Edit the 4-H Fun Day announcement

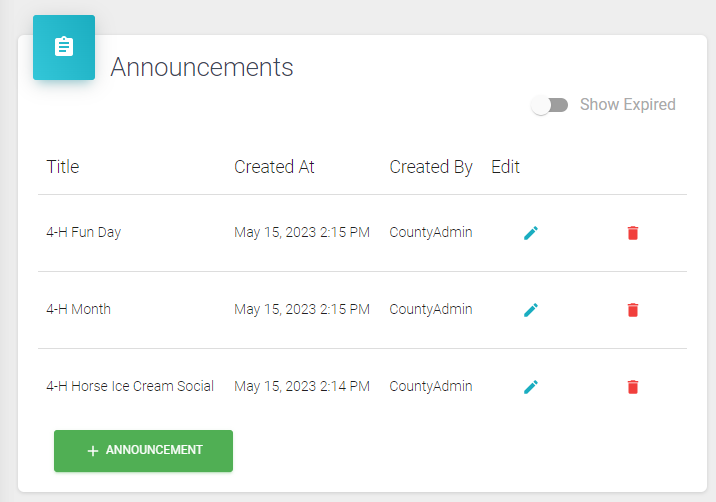coord(531,233)
